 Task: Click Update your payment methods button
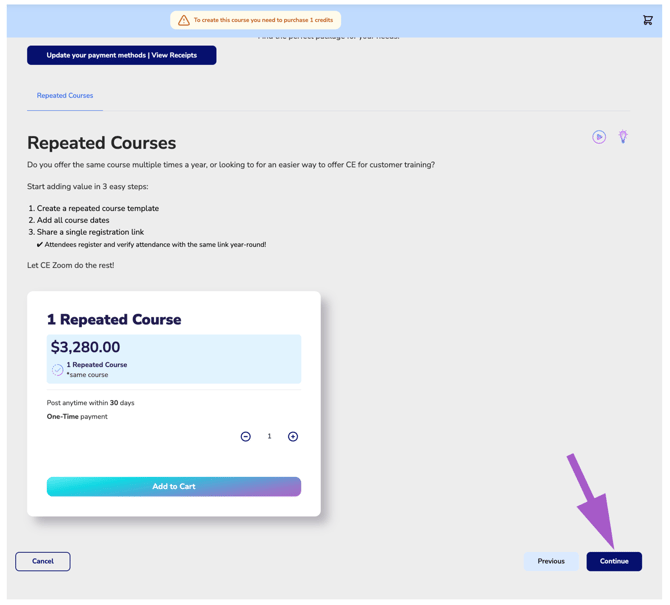coord(122,55)
